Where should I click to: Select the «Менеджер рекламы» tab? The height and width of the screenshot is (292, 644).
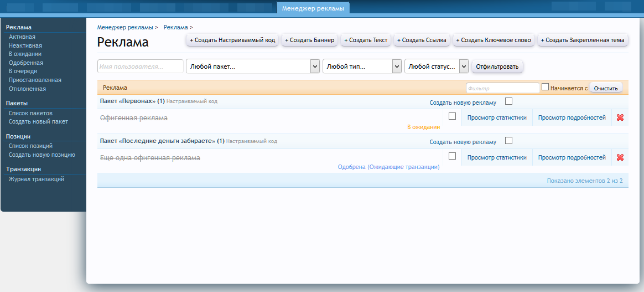click(x=313, y=9)
